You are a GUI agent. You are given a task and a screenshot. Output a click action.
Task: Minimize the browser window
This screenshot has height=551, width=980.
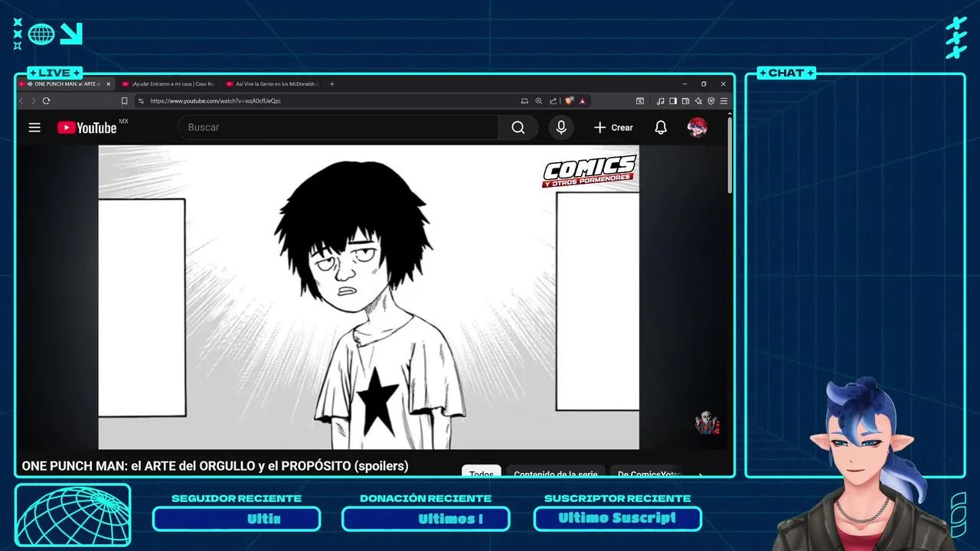(684, 84)
